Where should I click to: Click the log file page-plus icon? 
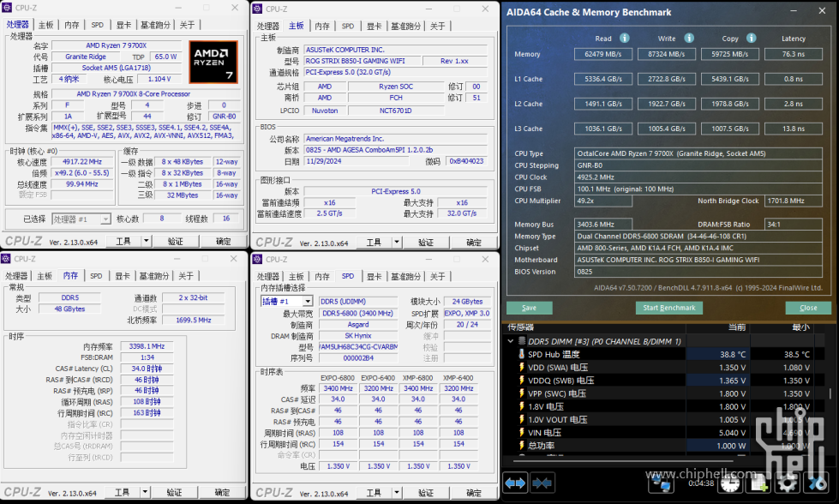[x=758, y=483]
